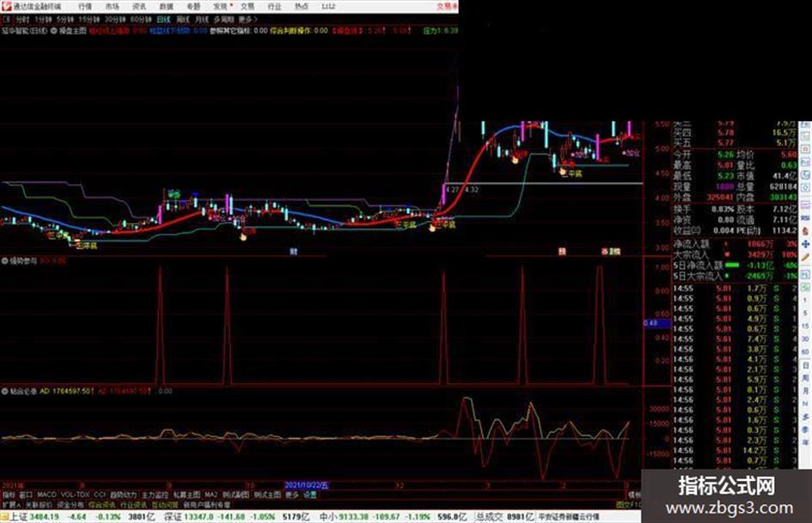Open the 行业 menu
This screenshot has height=523, width=812.
pos(274,6)
